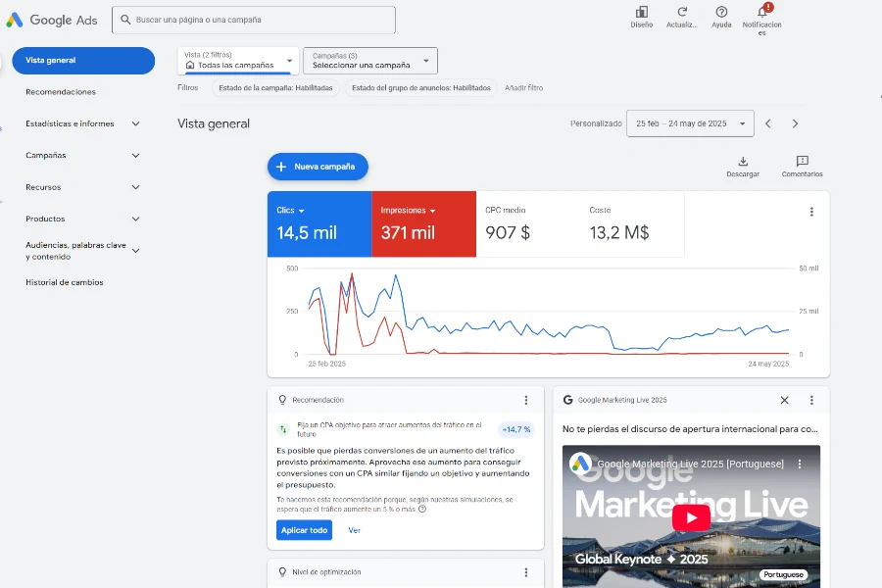
Task: Open the Ayuda help icon
Action: point(721,13)
